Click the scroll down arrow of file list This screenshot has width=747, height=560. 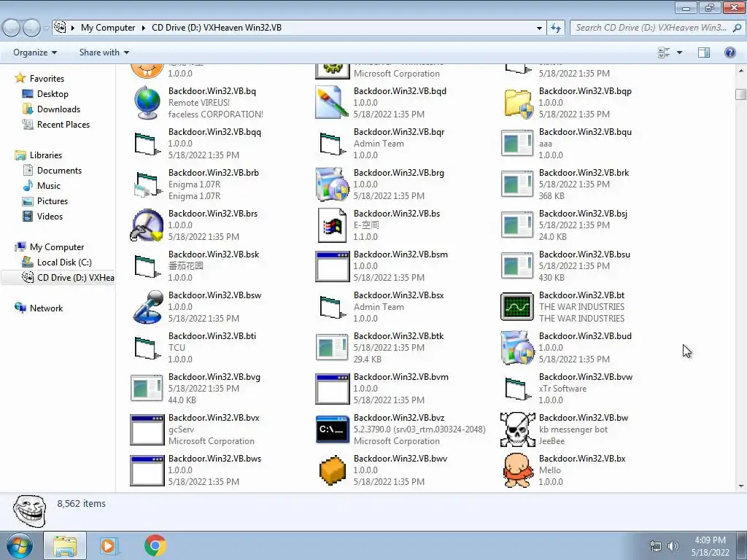pos(740,486)
